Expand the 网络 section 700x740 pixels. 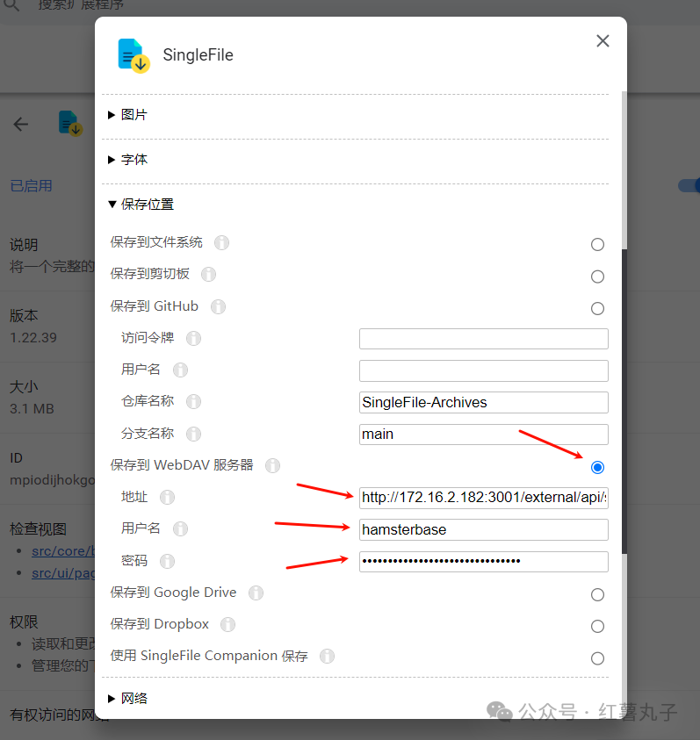tap(127, 698)
